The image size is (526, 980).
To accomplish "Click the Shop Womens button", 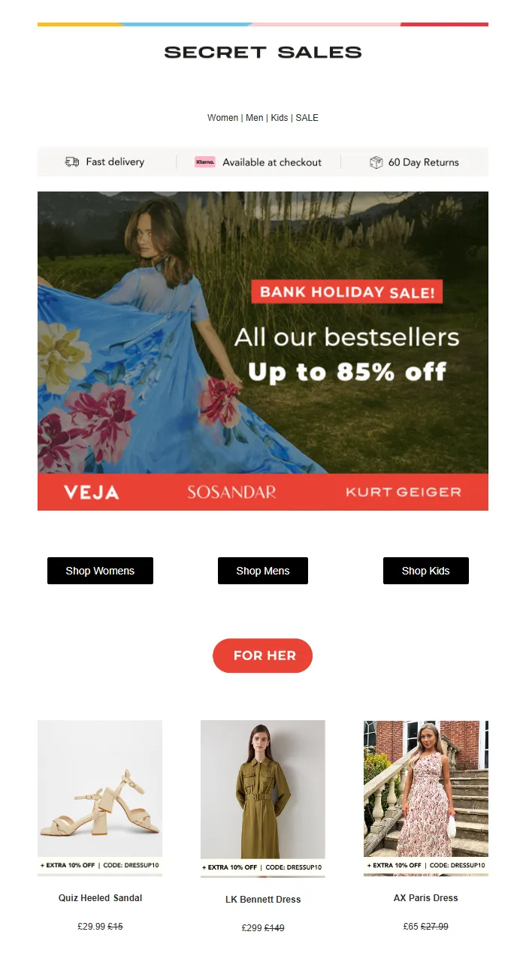I will [x=100, y=571].
